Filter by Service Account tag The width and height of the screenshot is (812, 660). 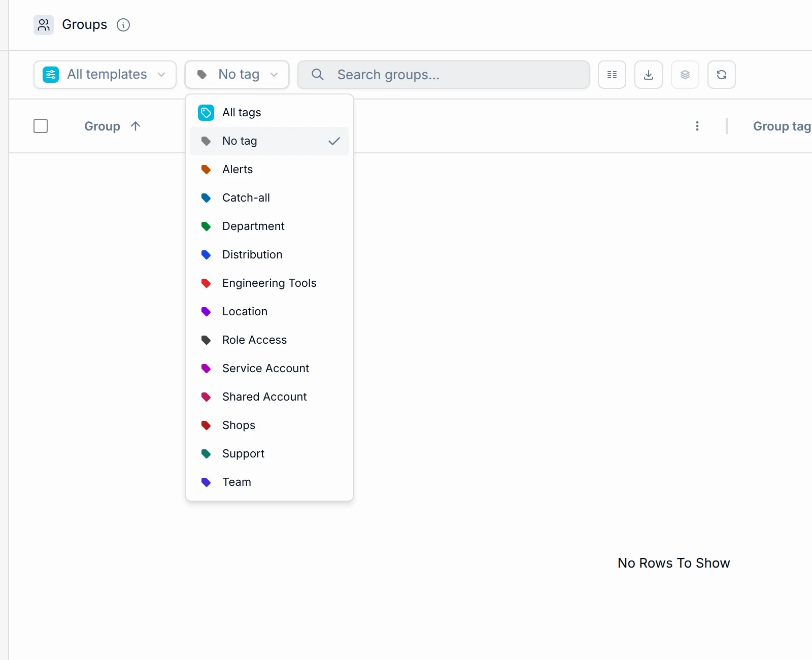(x=269, y=369)
